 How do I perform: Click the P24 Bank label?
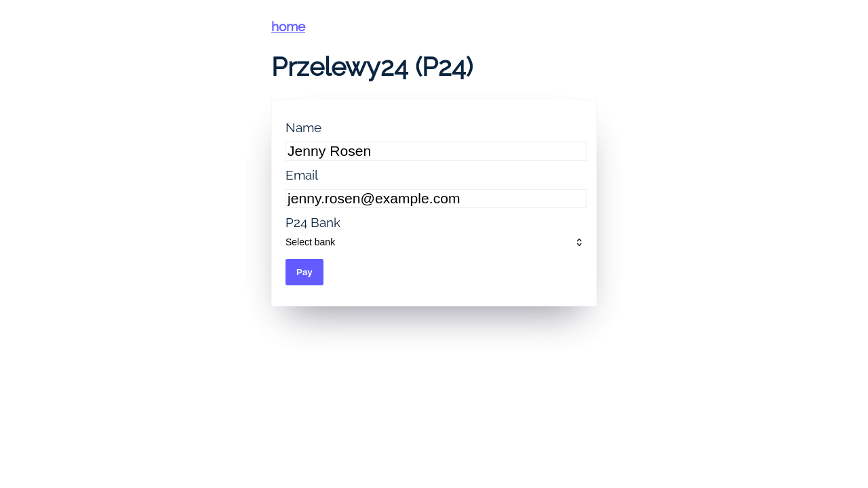[313, 223]
